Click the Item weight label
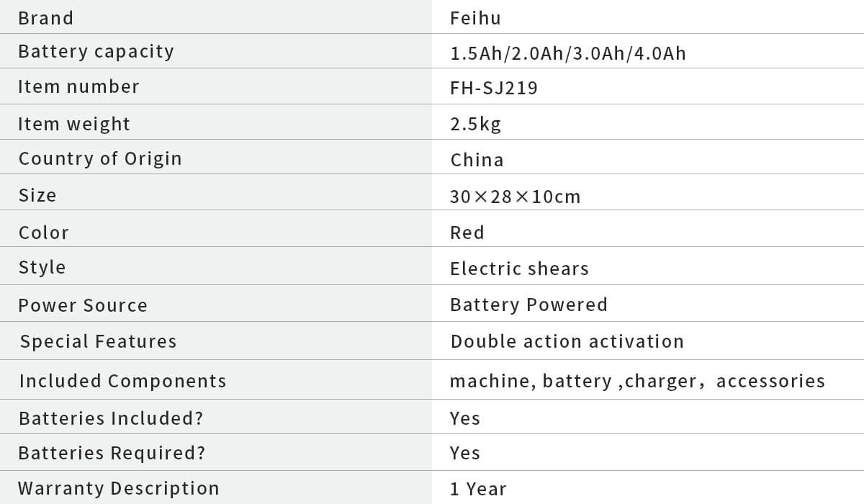864x504 pixels. (74, 124)
